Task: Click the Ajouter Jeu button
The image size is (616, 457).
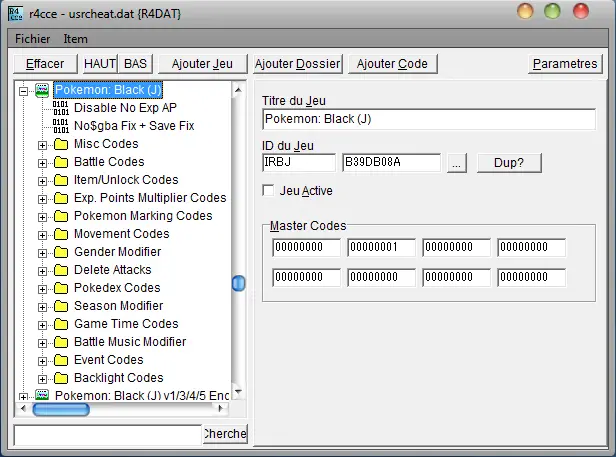Action: click(x=202, y=64)
